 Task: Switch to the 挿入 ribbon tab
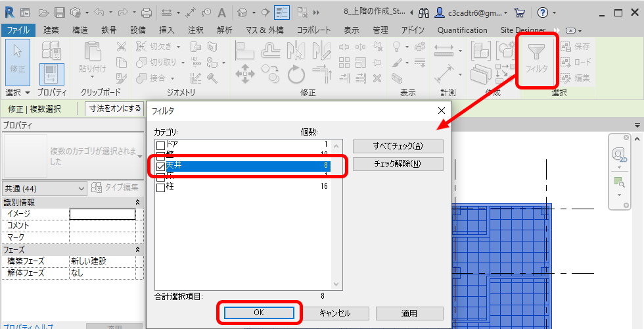pos(167,30)
